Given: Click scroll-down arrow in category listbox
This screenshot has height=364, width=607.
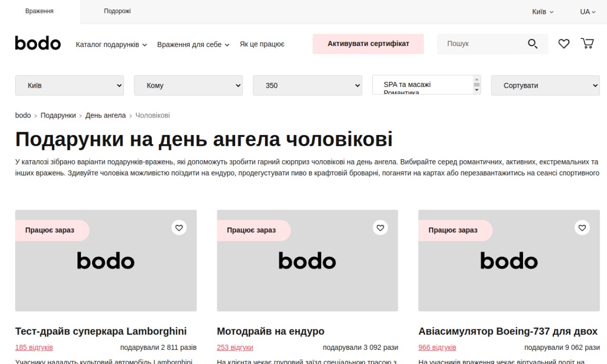Looking at the screenshot, I should tap(477, 90).
